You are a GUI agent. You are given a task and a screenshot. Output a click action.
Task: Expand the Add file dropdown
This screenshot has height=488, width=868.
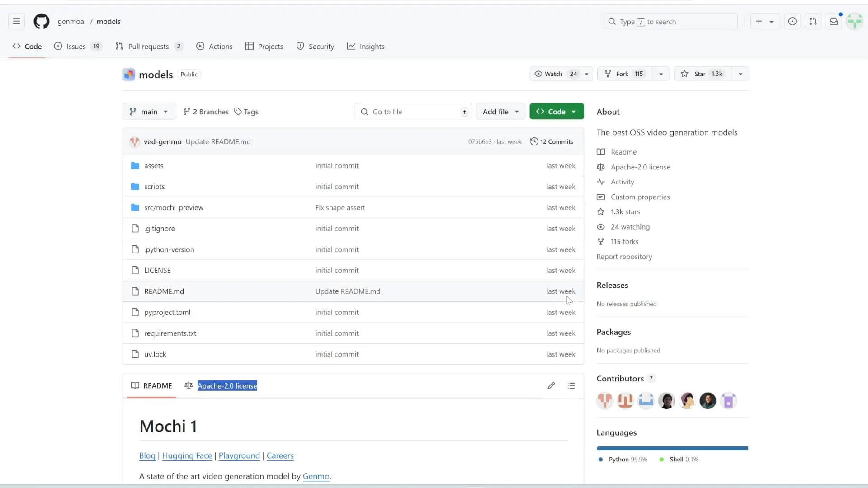500,112
